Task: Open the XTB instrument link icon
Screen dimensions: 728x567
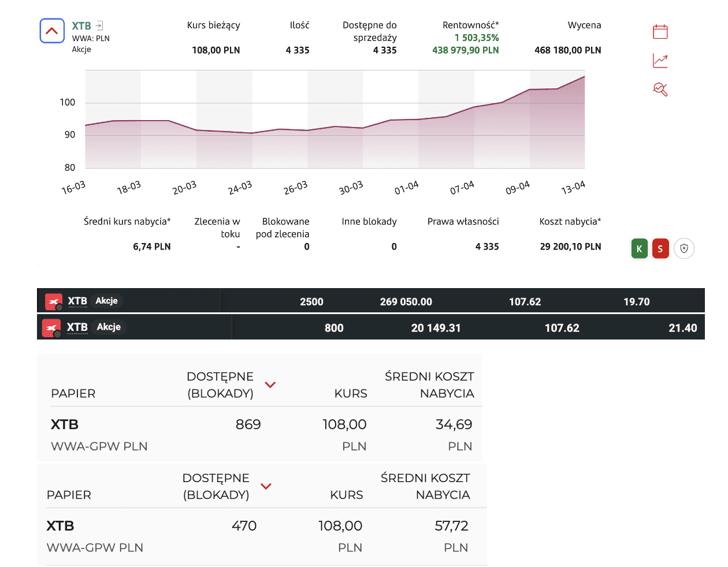Action: point(99,25)
